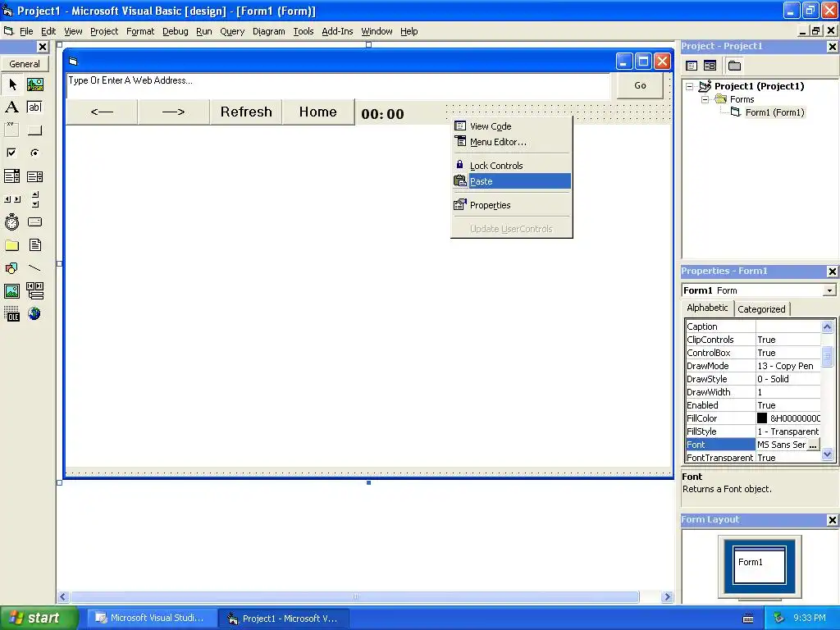Select the Data control tool in the toolbox
This screenshot has height=630, width=840.
coord(34,291)
